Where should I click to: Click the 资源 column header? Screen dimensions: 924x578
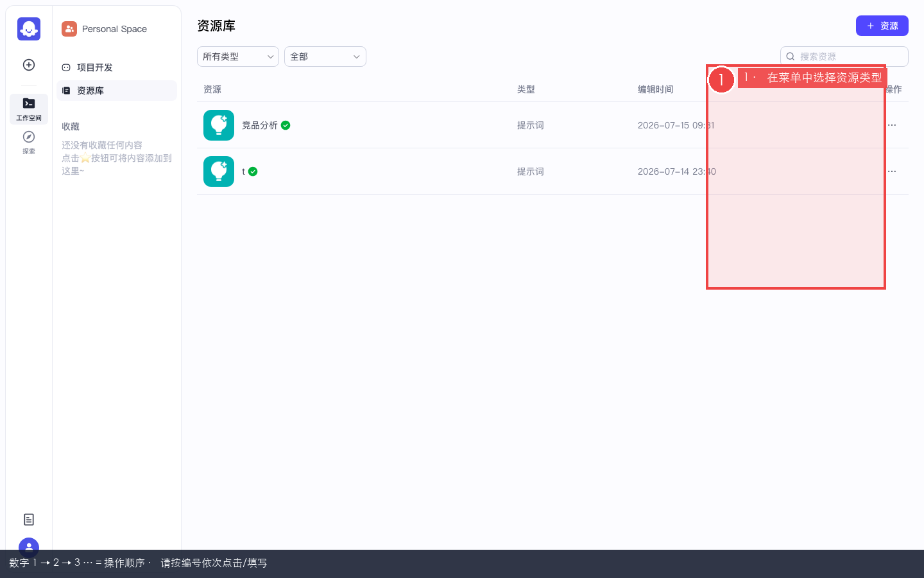(212, 89)
